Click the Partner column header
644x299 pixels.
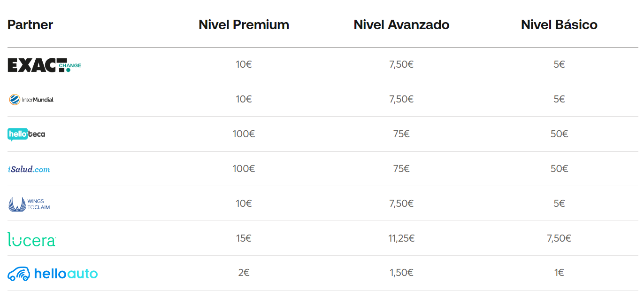pos(30,24)
